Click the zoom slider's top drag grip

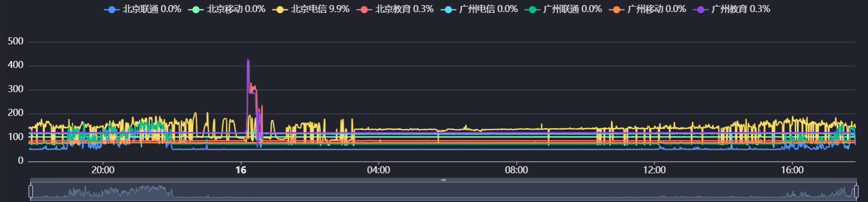pos(443,180)
